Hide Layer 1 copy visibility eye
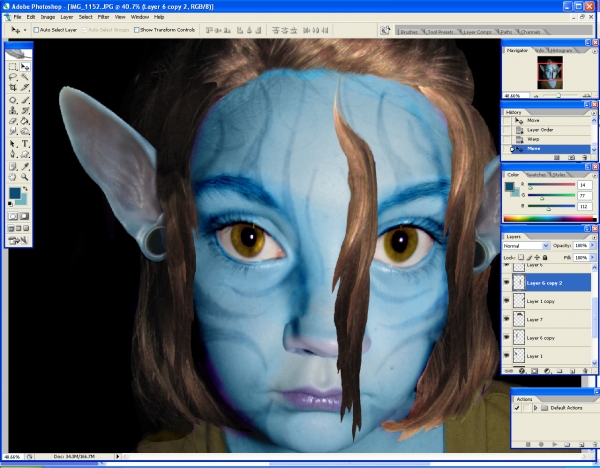Image resolution: width=600 pixels, height=468 pixels. tap(507, 301)
